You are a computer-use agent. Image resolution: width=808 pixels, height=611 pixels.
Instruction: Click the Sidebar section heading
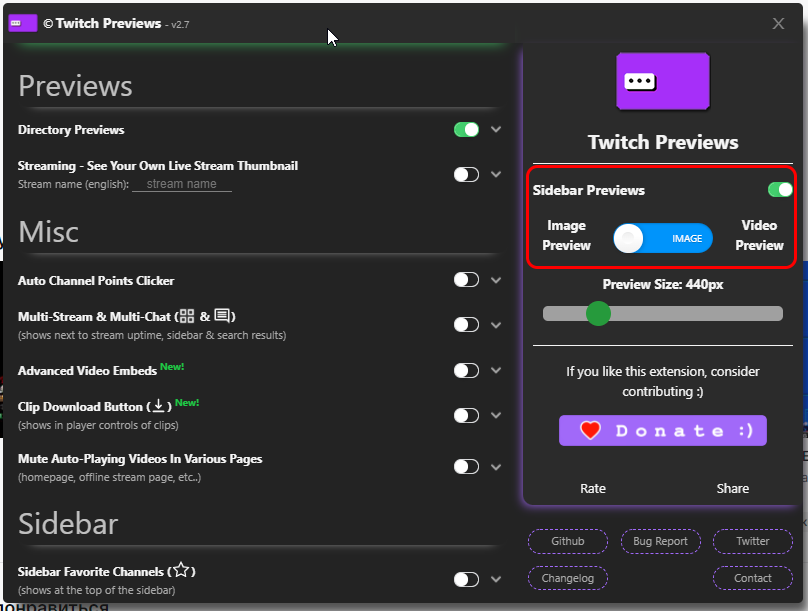(68, 524)
